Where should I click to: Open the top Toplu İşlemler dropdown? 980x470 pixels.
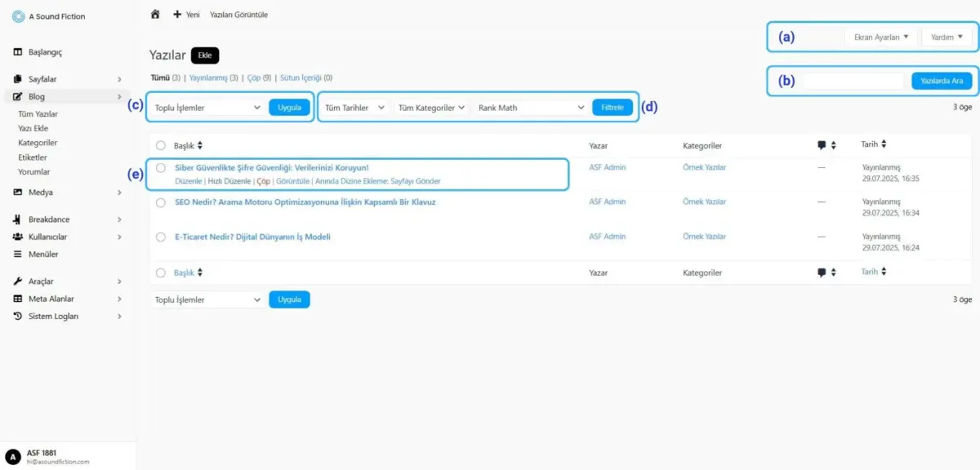[207, 107]
